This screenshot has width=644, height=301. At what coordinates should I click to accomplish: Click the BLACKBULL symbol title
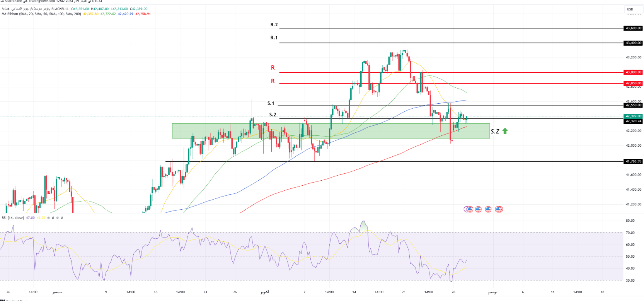[60, 9]
